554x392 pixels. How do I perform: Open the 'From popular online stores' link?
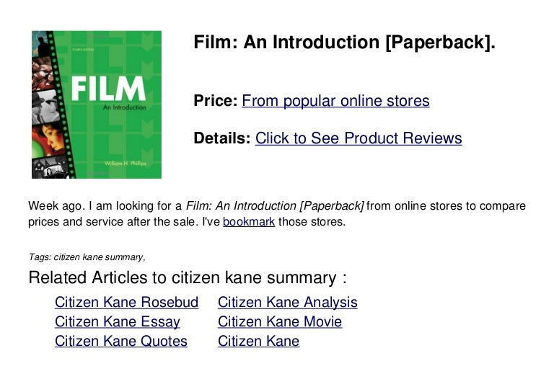[x=335, y=101]
